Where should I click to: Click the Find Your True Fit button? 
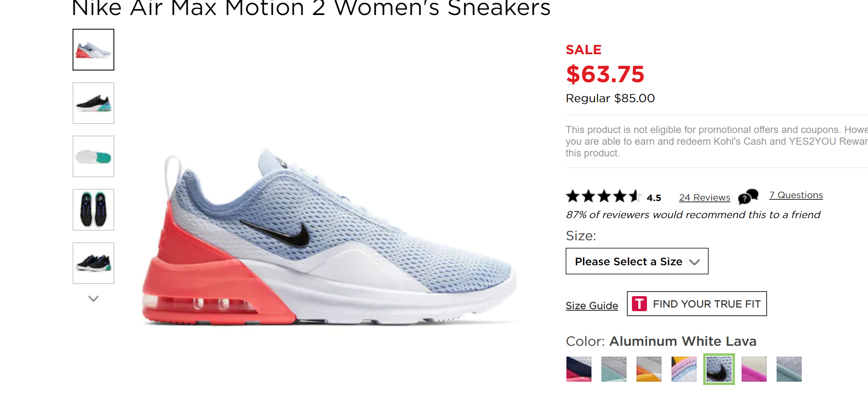(x=697, y=304)
